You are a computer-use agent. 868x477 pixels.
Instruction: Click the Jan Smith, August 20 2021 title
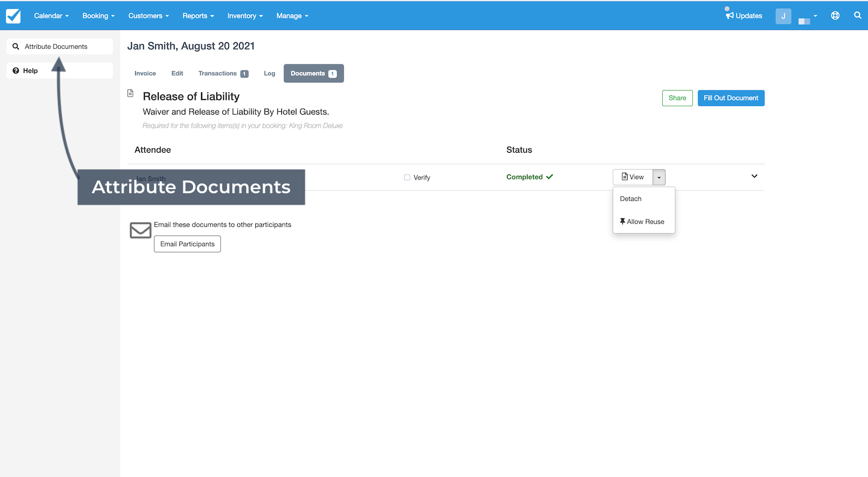(191, 46)
